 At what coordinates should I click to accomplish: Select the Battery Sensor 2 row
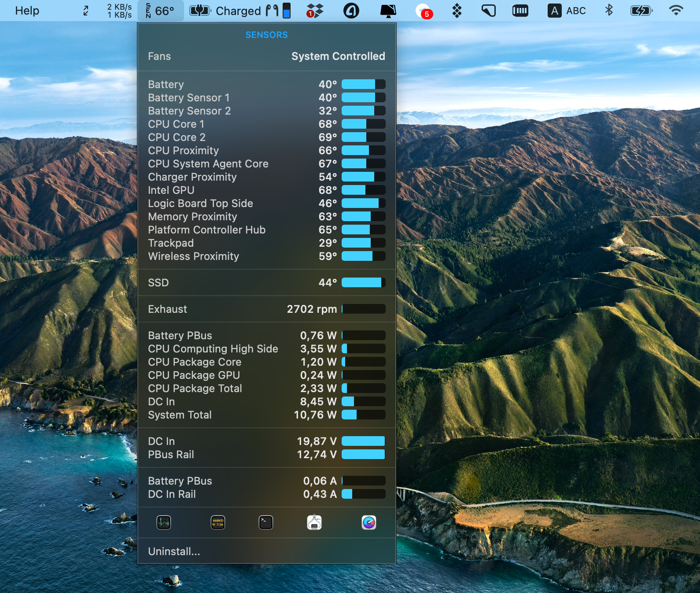click(267, 111)
